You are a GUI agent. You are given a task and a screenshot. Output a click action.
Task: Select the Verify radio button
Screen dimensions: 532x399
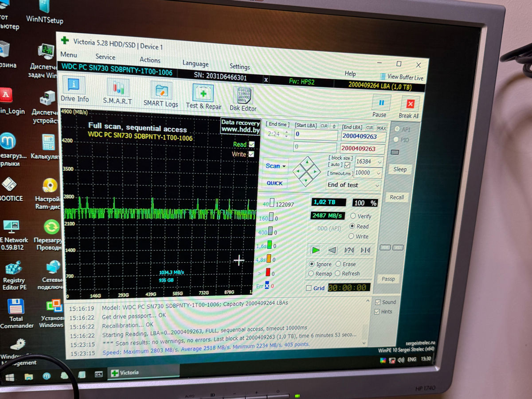click(x=353, y=216)
